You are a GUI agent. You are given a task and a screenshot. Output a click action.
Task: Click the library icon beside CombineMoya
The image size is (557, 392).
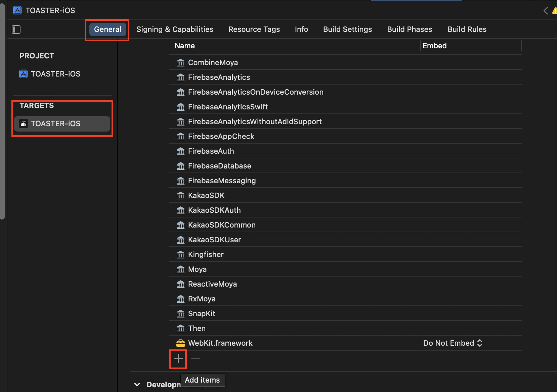pos(181,63)
